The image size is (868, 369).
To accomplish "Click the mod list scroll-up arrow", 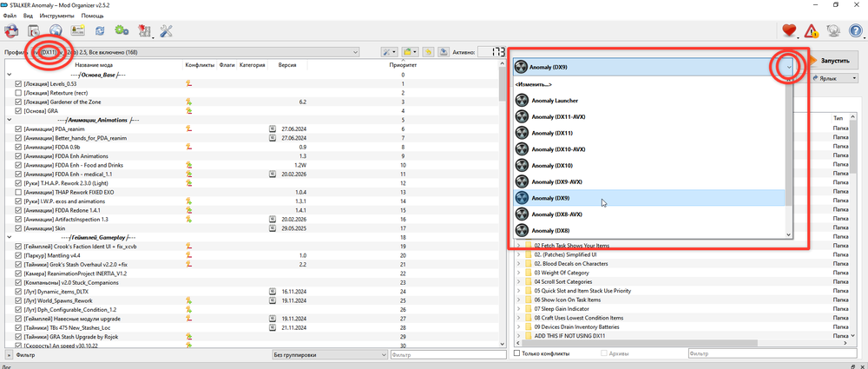I will [502, 63].
